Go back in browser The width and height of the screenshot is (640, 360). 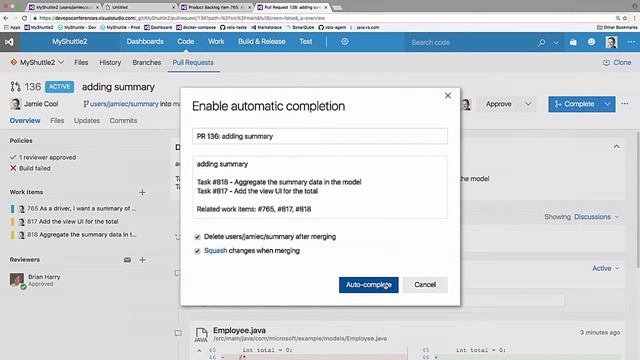[6, 18]
